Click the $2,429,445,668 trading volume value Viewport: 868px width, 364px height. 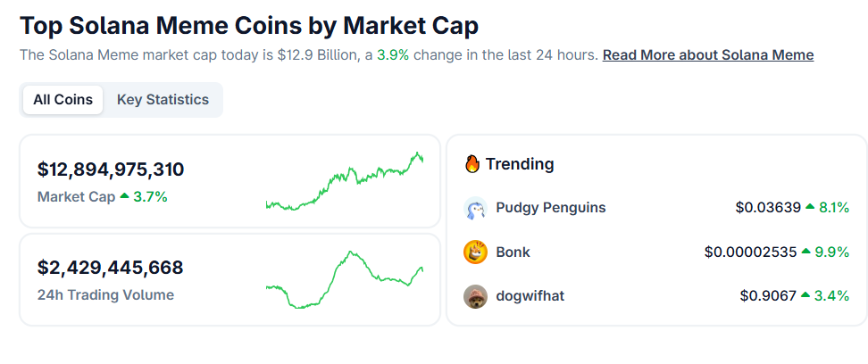[111, 268]
